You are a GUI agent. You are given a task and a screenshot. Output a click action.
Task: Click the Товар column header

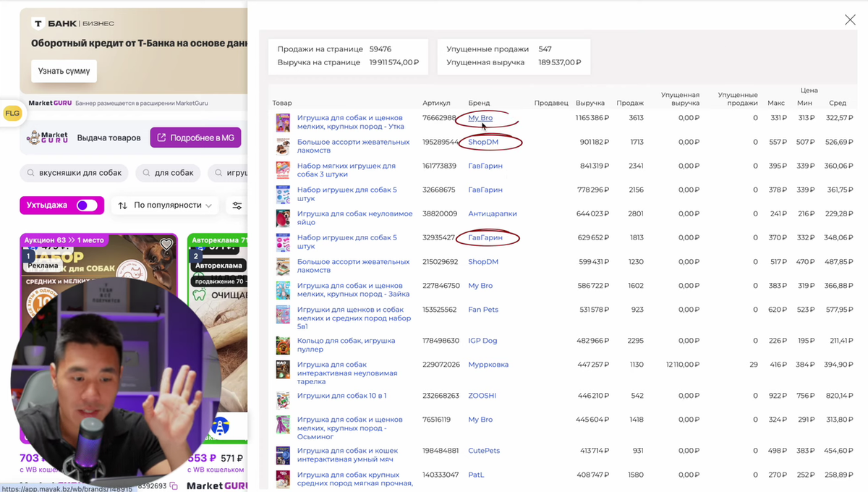tap(282, 103)
